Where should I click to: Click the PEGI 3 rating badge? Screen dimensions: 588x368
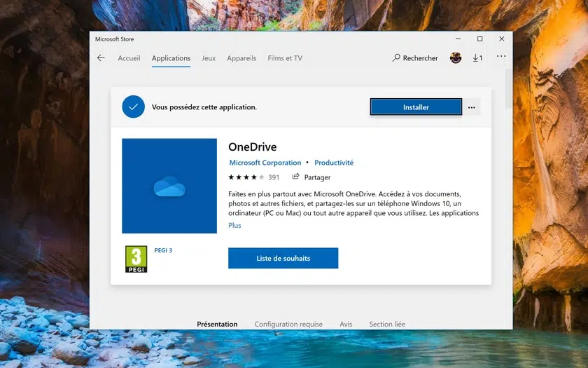click(x=136, y=259)
